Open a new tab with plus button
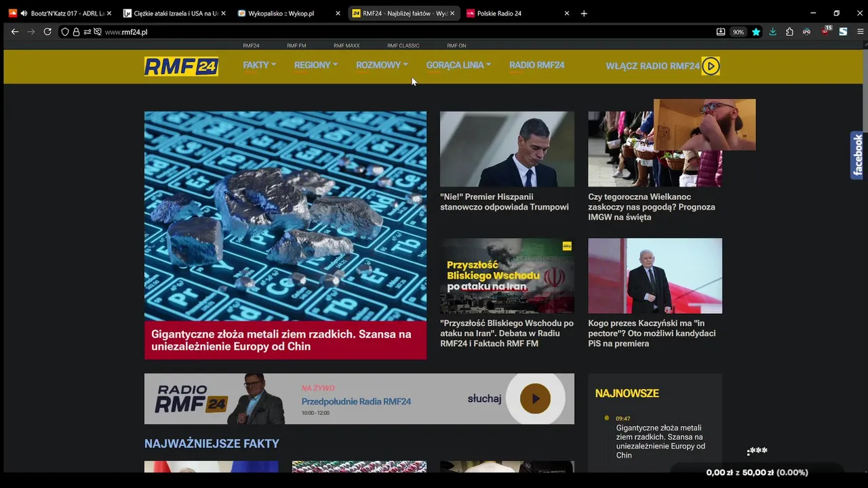Viewport: 868px width, 488px height. pyautogui.click(x=584, y=14)
